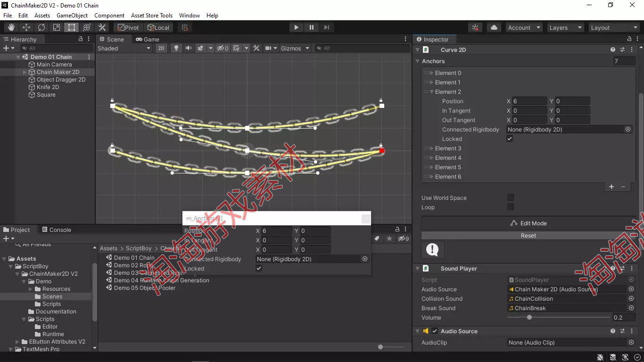Toggle hidden objects visibility in Scene
Viewport: 644px width, 362px height.
click(223, 48)
